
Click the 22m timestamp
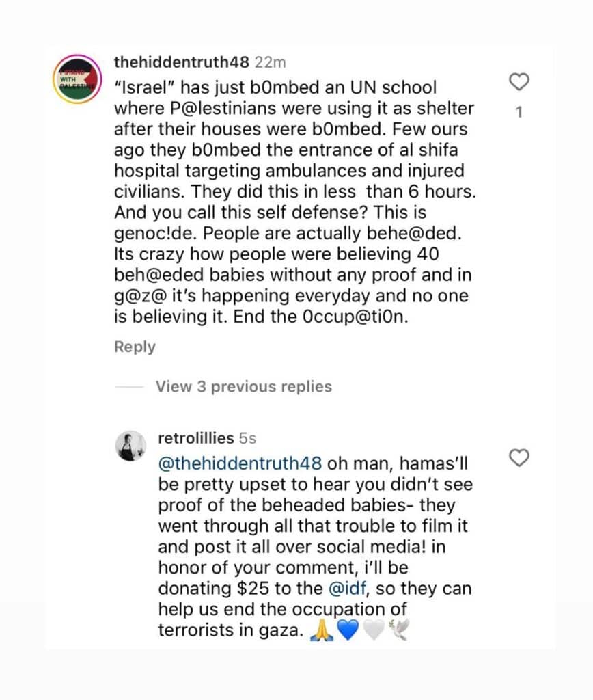(270, 62)
